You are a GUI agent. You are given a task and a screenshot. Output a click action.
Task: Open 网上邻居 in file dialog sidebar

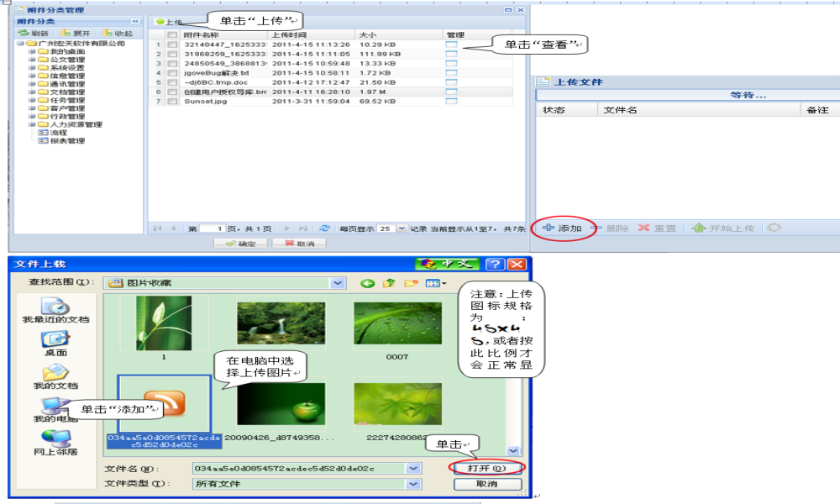pos(55,443)
